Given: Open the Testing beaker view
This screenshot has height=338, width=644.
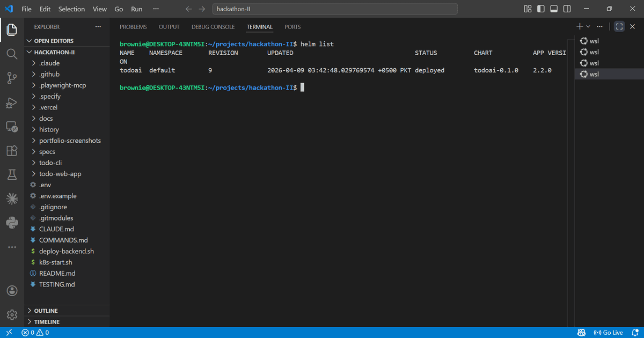Looking at the screenshot, I should [12, 174].
